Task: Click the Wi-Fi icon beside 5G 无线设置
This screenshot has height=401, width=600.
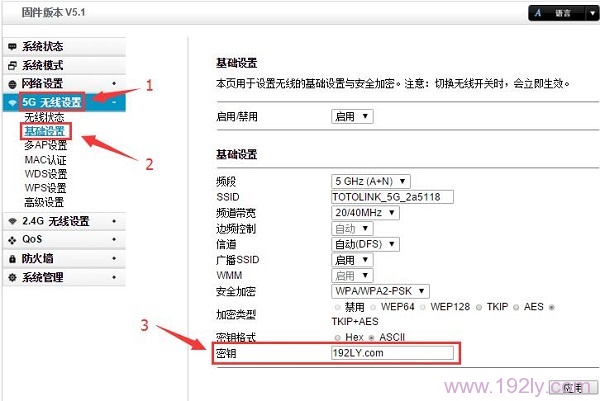Action: pyautogui.click(x=12, y=102)
